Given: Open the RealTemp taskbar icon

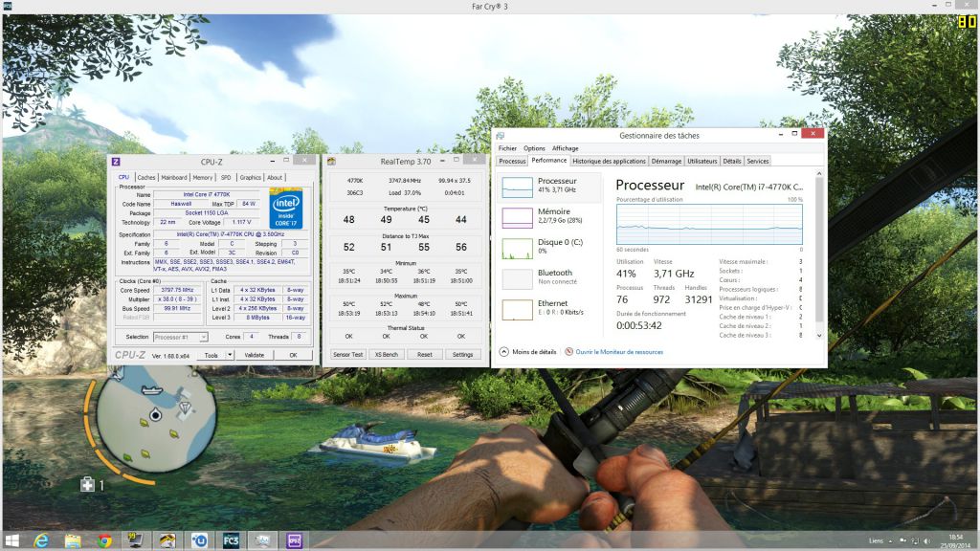Looking at the screenshot, I should click(x=167, y=540).
